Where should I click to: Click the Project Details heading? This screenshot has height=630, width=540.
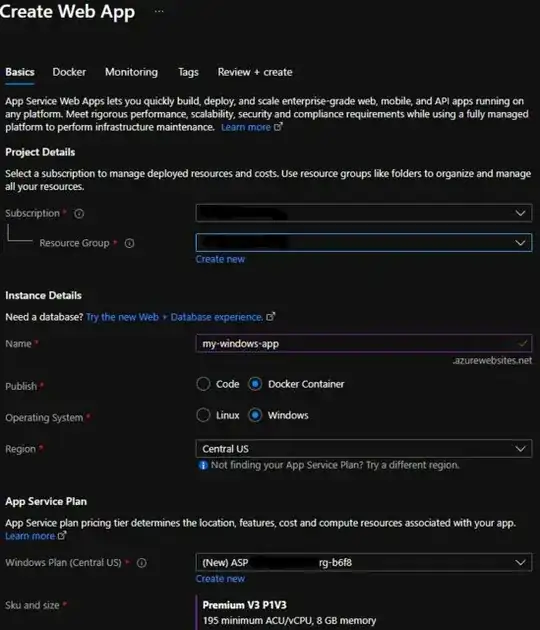[40, 152]
